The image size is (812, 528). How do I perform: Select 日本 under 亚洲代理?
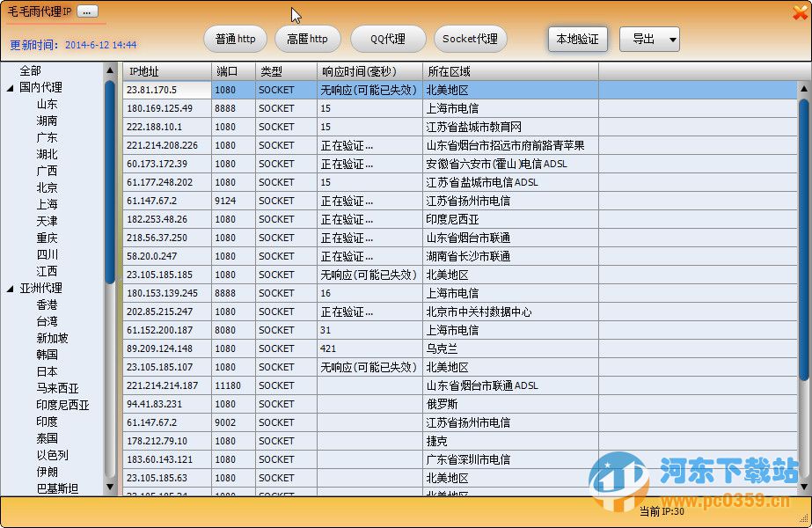click(x=47, y=370)
